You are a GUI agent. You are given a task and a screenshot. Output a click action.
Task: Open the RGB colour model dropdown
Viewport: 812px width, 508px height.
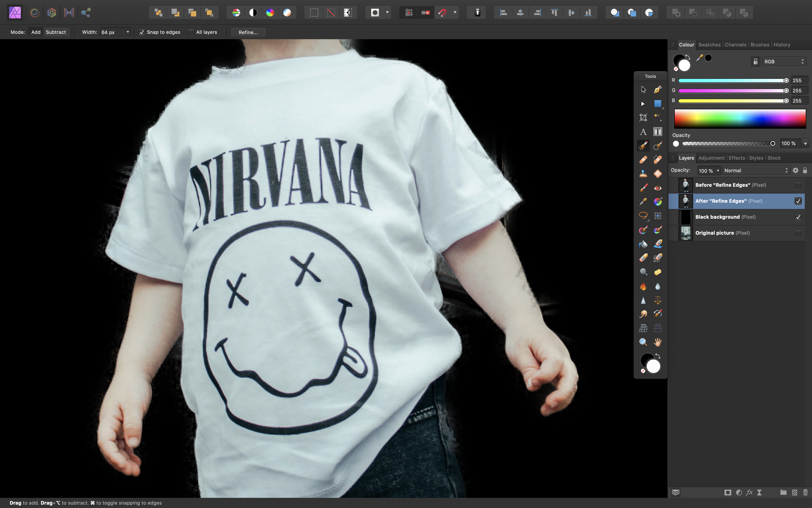tap(784, 61)
